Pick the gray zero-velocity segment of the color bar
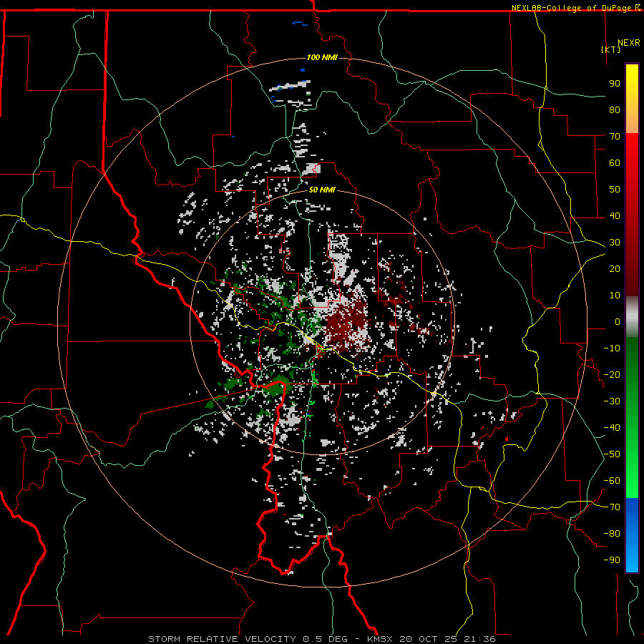 632,317
